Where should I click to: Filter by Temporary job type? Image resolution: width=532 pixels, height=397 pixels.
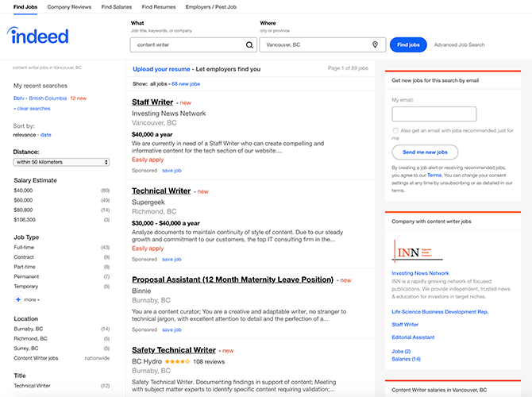pos(25,287)
